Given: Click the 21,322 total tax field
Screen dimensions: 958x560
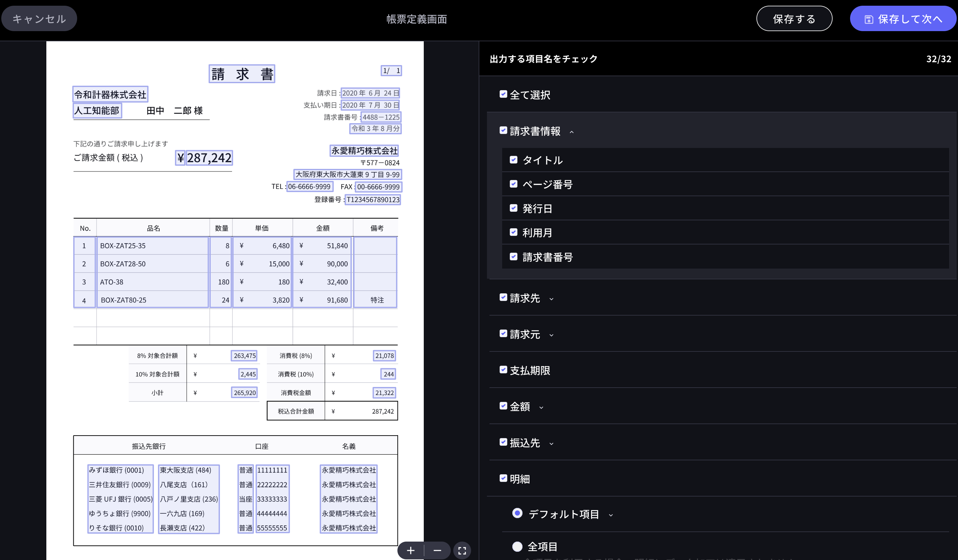Looking at the screenshot, I should coord(384,393).
